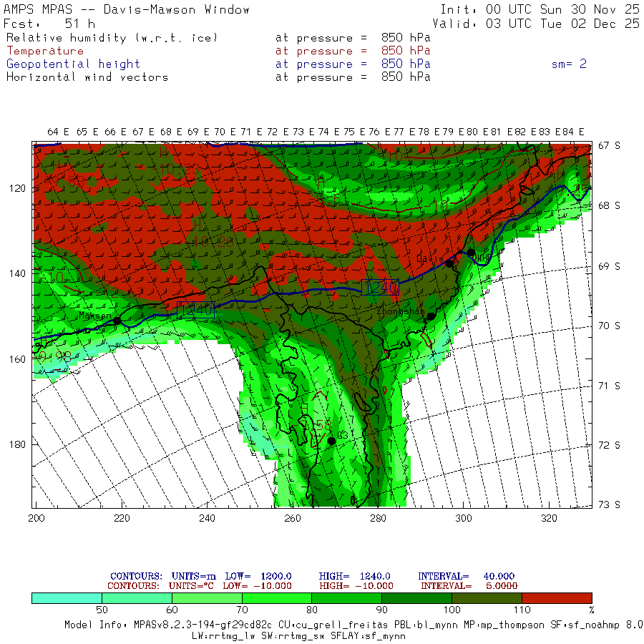Screen dimensions: 644x644
Task: Click the 'Fcst: 51 h' forecast hour text
Action: tap(49, 24)
